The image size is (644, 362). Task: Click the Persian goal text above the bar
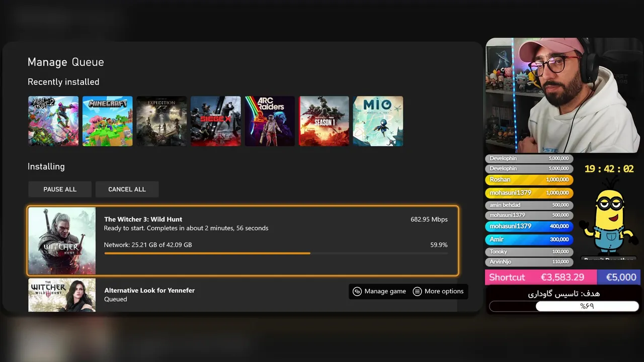pos(564,294)
